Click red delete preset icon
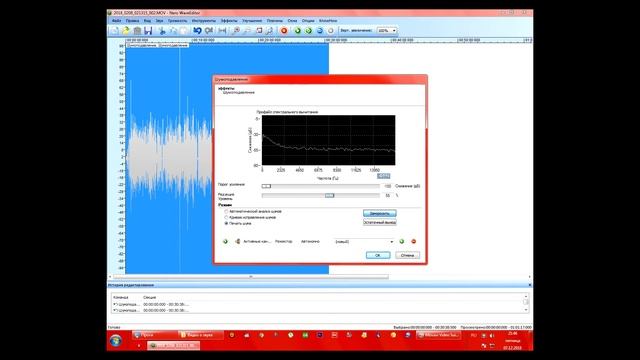The image size is (640, 360). 413,242
